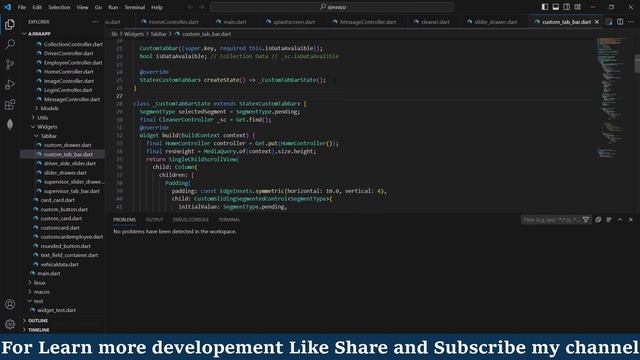The height and width of the screenshot is (360, 640).
Task: Switch to the MessageController.dart tab
Action: (364, 22)
